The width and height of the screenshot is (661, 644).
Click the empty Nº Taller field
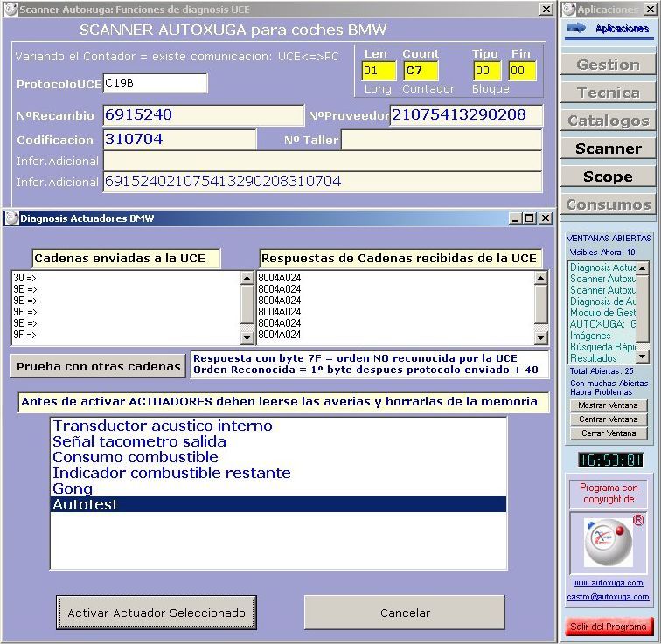pyautogui.click(x=442, y=140)
